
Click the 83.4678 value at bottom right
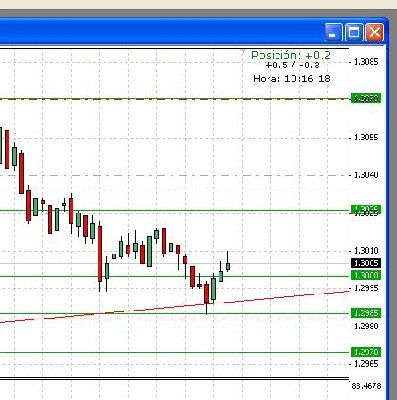[366, 386]
